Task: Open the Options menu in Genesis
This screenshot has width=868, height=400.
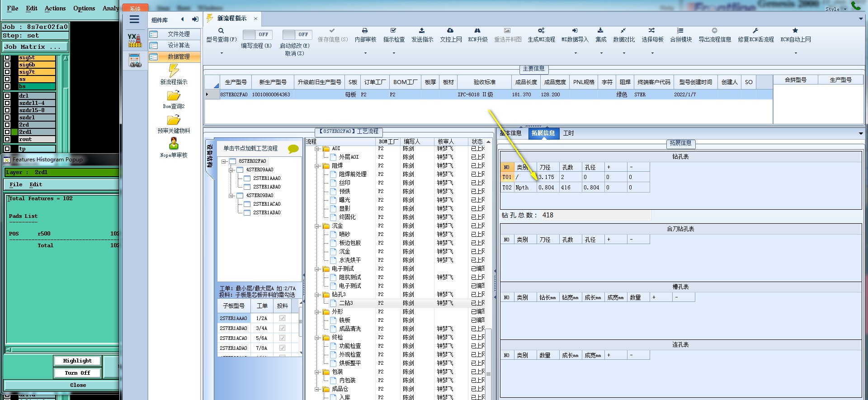Action: (x=84, y=8)
